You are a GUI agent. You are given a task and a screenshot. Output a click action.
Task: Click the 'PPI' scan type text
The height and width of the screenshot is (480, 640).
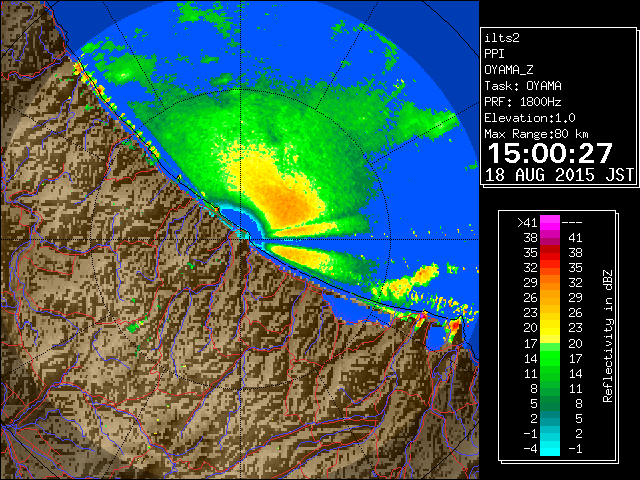[x=494, y=54]
